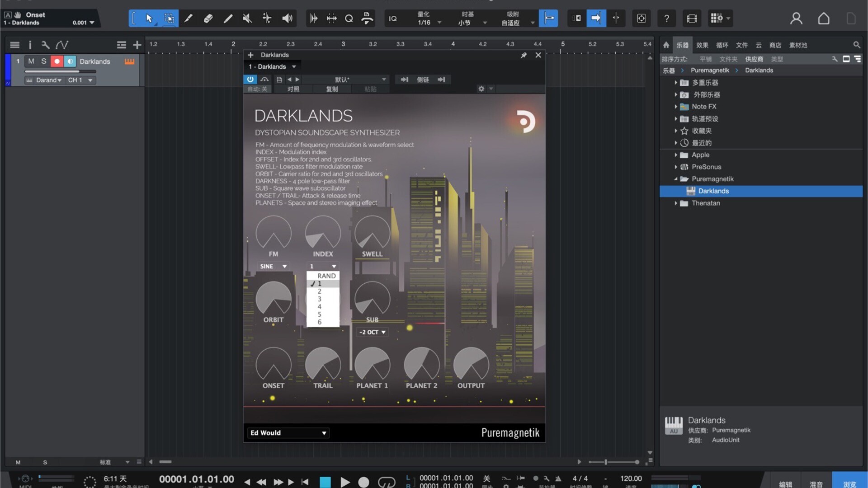
Task: Open the track inspector info icon
Action: 30,45
